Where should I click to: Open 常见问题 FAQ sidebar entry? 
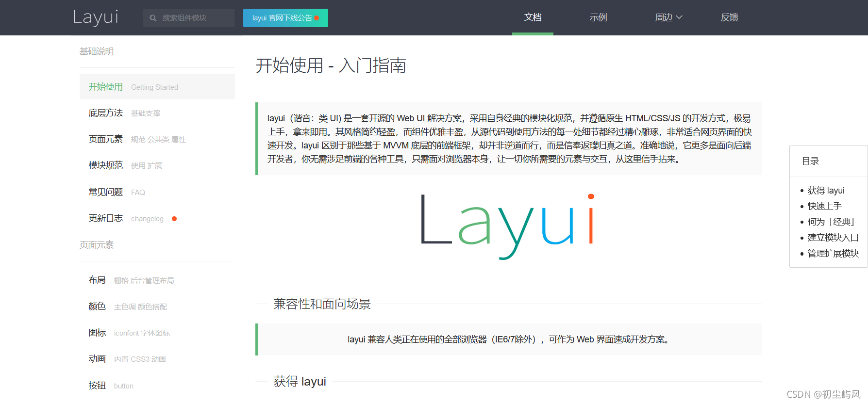pyautogui.click(x=157, y=192)
